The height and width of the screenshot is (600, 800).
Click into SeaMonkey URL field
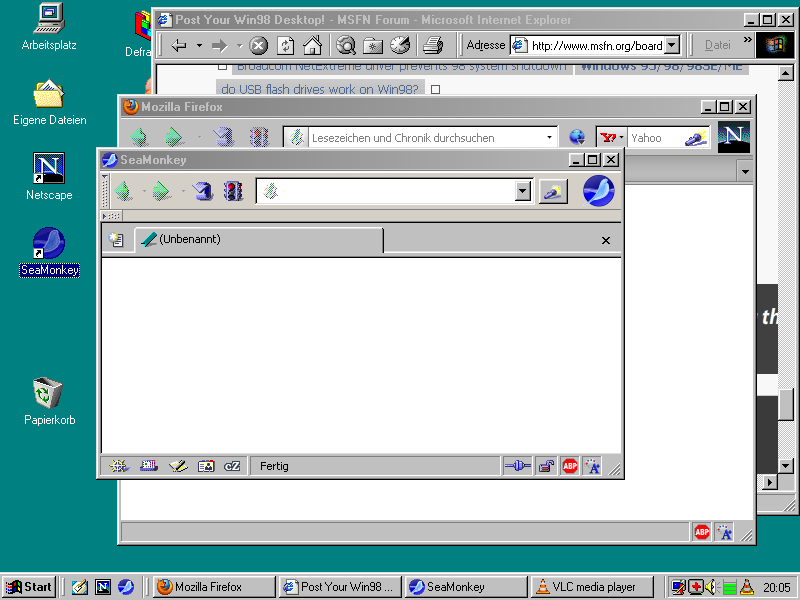tap(395, 191)
